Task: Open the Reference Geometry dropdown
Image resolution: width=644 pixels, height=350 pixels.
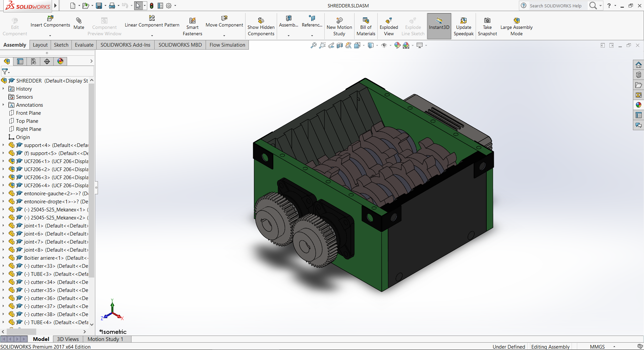Action: [x=312, y=36]
